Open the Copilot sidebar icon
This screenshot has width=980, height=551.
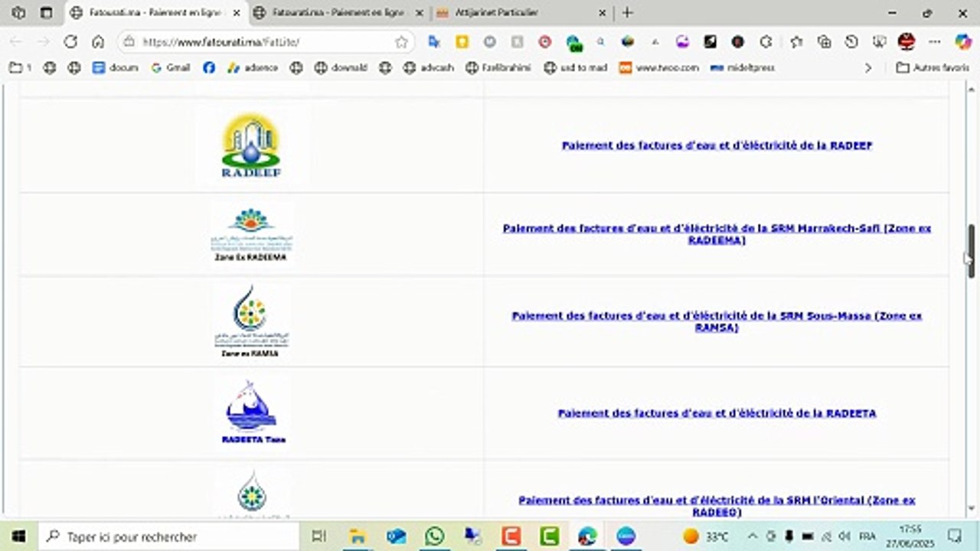(962, 42)
